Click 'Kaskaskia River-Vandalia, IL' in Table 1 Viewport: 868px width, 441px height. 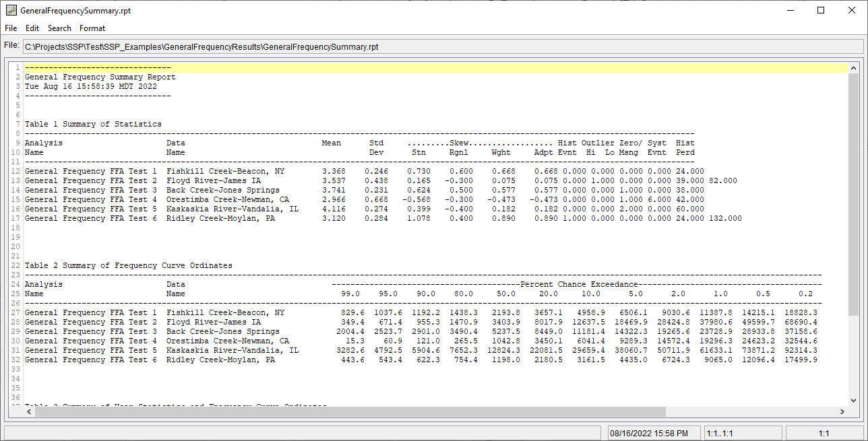coord(232,209)
